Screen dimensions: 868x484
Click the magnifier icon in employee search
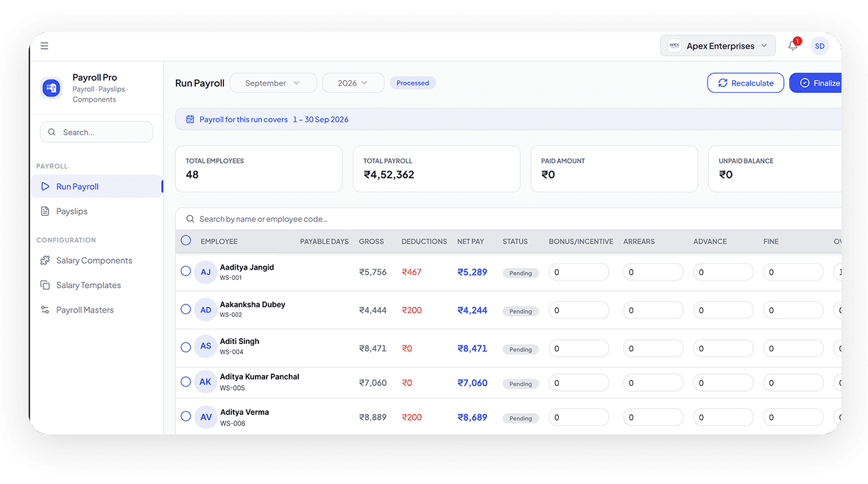point(190,219)
